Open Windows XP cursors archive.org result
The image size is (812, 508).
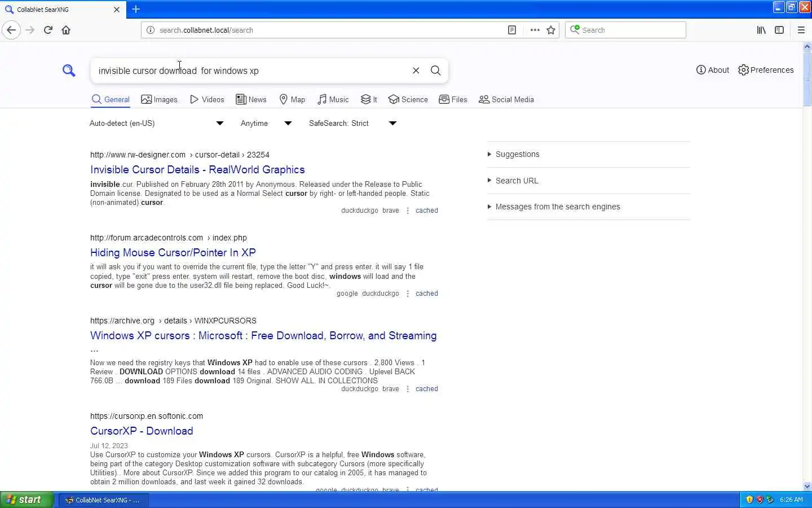(263, 335)
